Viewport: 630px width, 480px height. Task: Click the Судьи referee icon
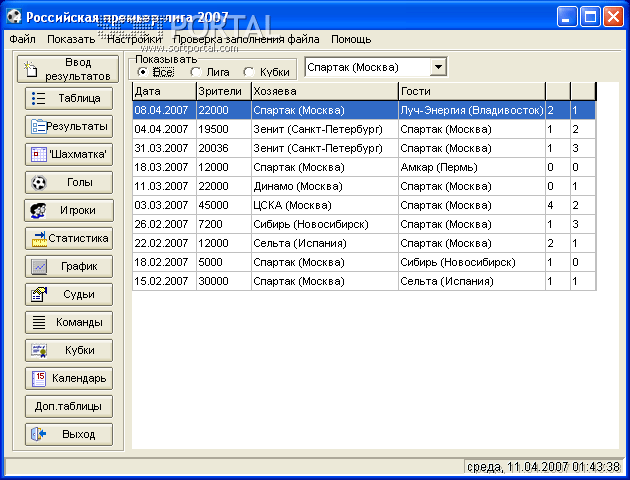click(x=39, y=294)
